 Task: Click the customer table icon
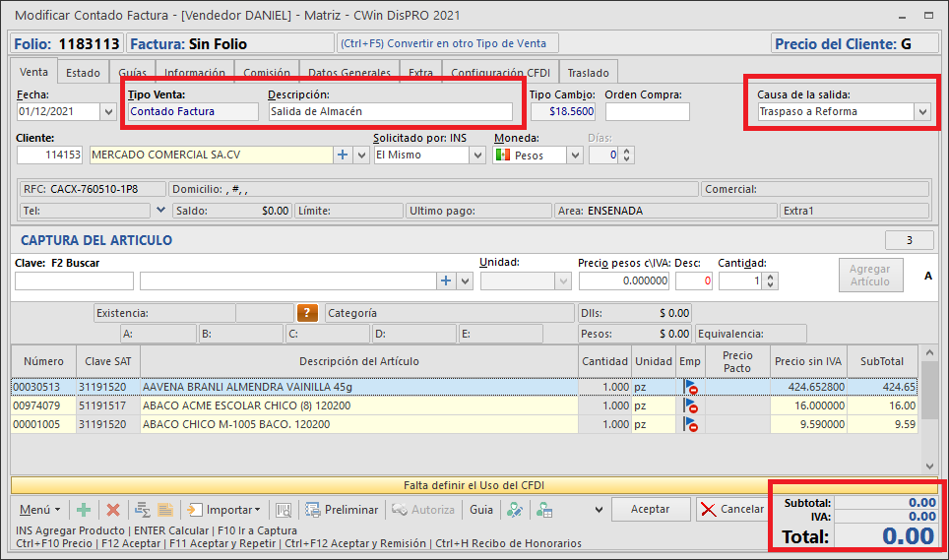coord(544,510)
